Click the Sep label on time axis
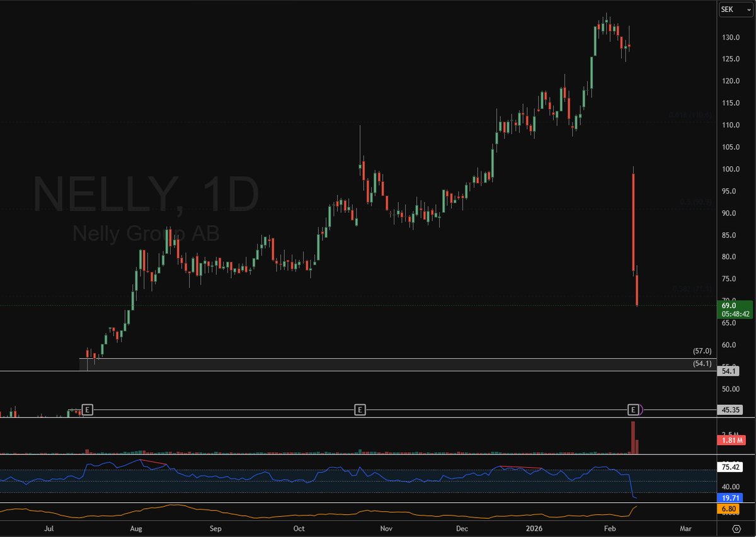The height and width of the screenshot is (537, 756). point(216,528)
